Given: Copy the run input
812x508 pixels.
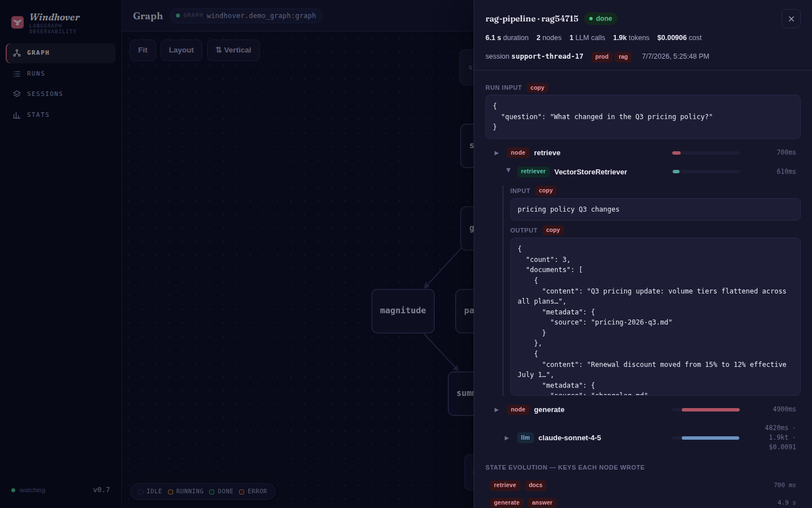Looking at the screenshot, I should pos(537,88).
